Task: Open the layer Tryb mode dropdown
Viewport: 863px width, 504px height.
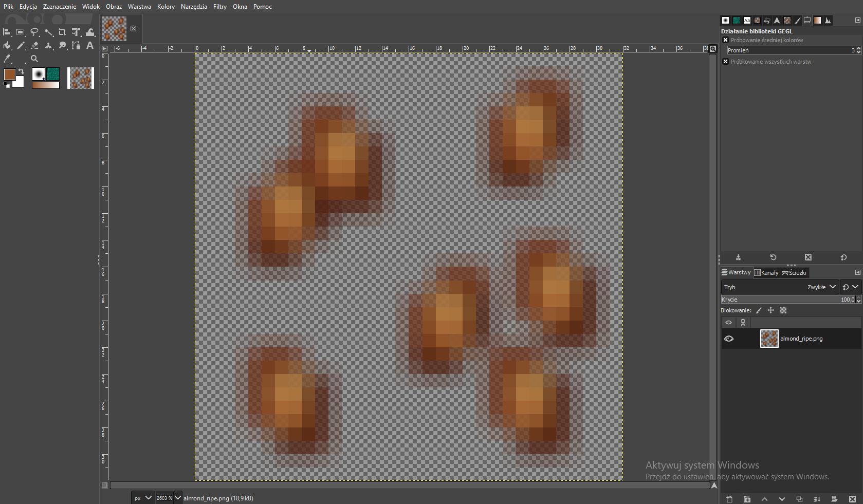Action: 780,287
